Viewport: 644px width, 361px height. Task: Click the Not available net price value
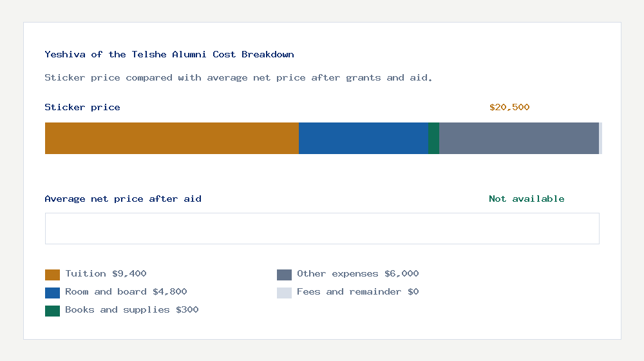[x=527, y=199]
